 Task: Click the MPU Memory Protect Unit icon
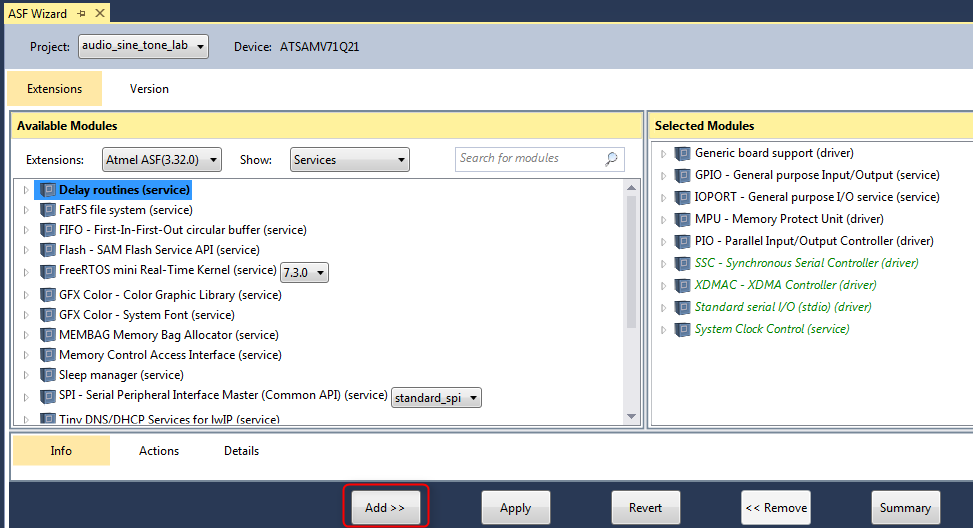click(682, 219)
